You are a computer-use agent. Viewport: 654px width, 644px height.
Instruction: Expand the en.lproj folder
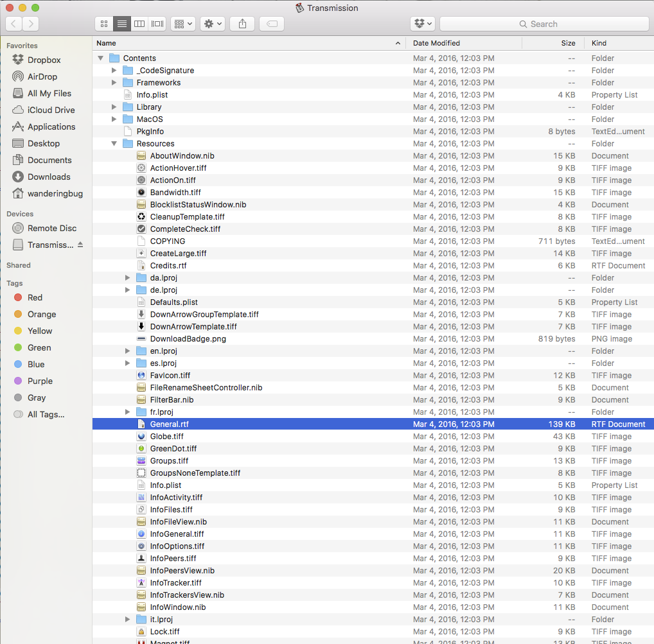tap(128, 351)
